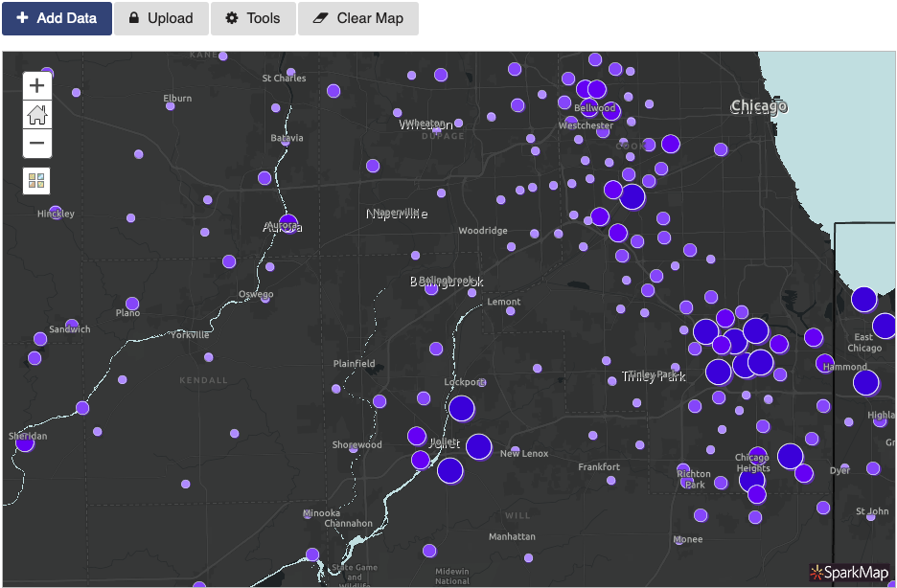The height and width of the screenshot is (588, 897).
Task: Click the Clear Map button
Action: click(x=358, y=18)
